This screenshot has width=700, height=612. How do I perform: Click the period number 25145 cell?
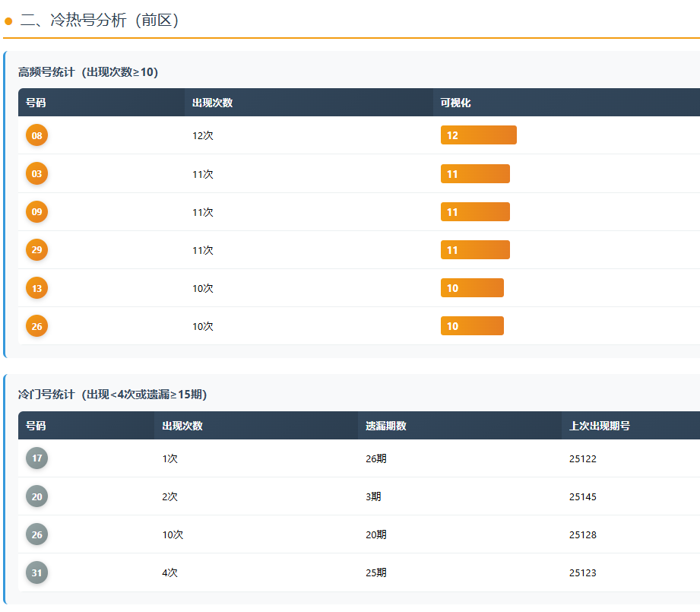pyautogui.click(x=582, y=496)
